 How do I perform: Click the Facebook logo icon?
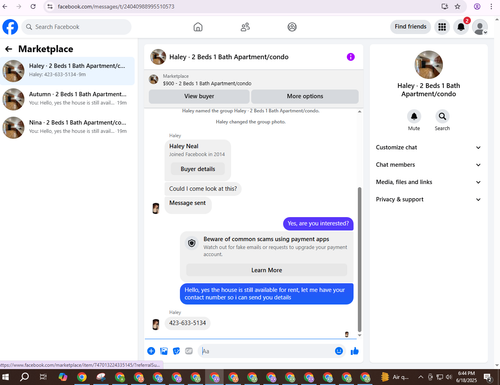pos(10,27)
